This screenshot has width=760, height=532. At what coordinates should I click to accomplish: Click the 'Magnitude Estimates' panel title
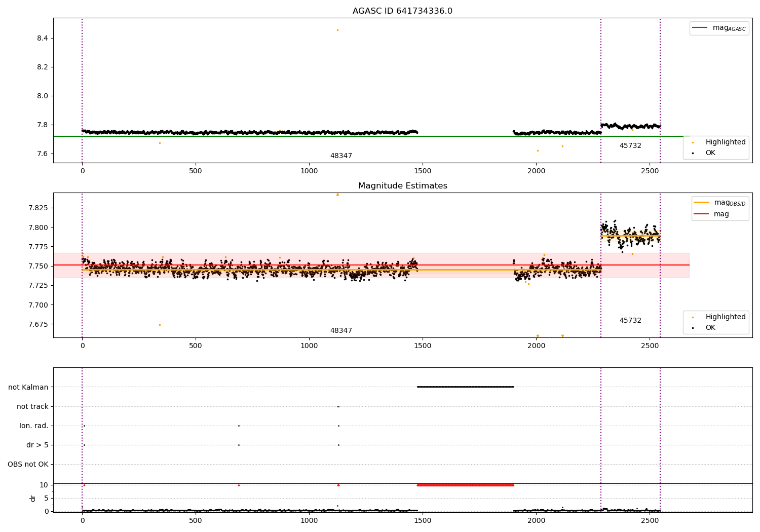[x=402, y=186]
